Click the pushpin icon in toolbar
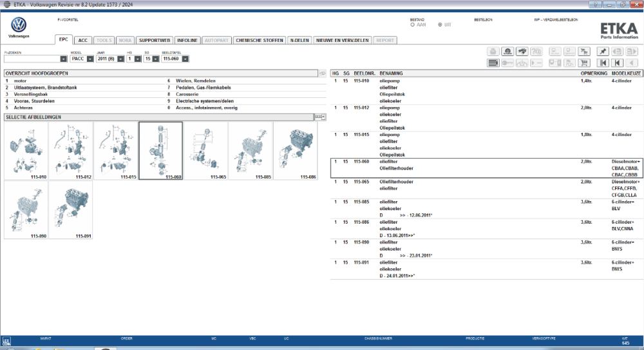The image size is (644, 350). tap(603, 52)
